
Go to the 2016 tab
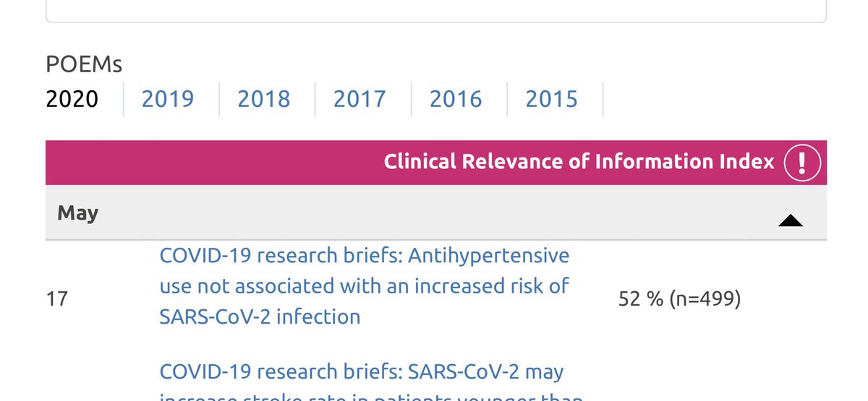click(x=456, y=98)
